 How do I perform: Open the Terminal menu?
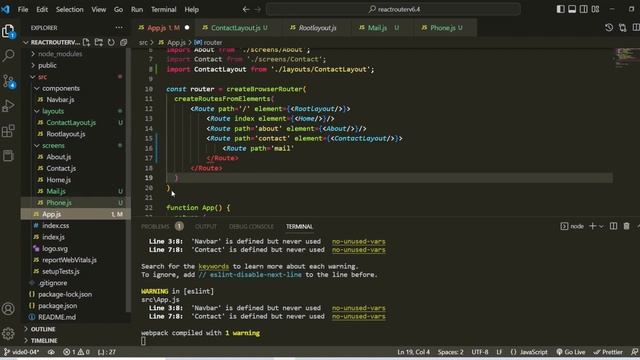pyautogui.click(x=163, y=9)
